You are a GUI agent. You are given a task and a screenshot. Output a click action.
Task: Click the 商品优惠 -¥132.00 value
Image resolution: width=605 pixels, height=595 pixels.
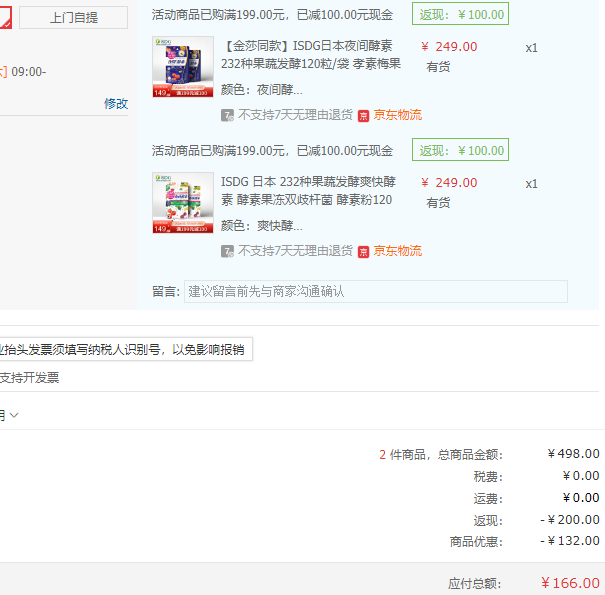tap(570, 541)
